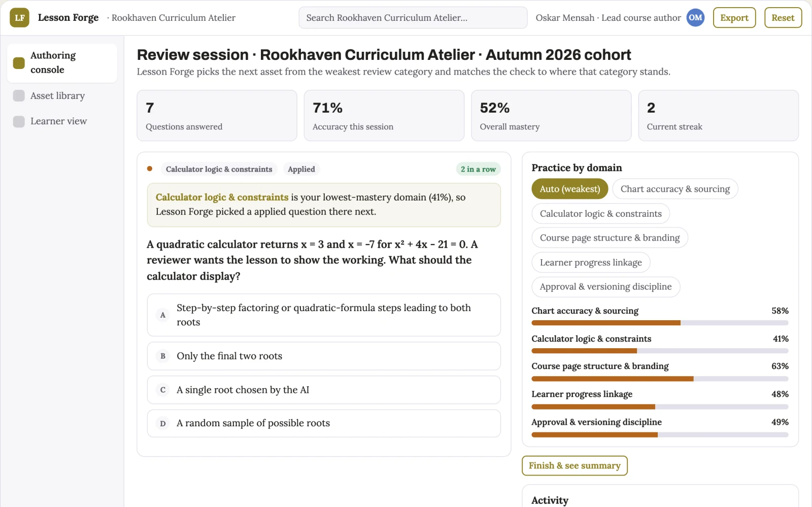Click the highlighted Calculator logic & constraints link
The width and height of the screenshot is (812, 507).
point(222,197)
